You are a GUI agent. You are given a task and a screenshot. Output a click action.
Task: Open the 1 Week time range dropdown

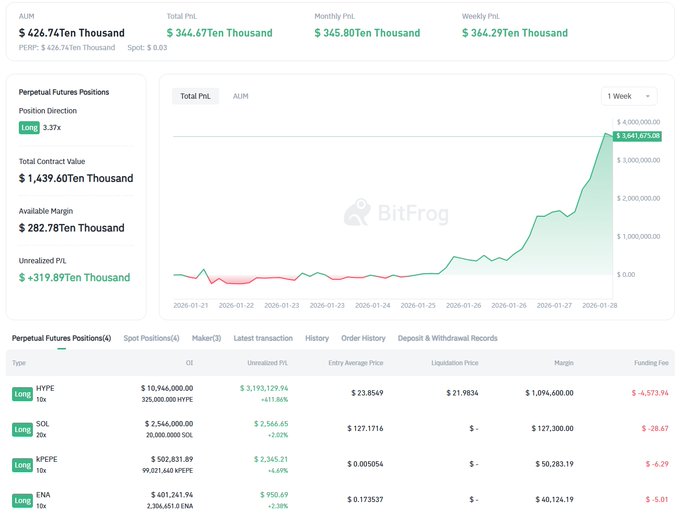[629, 96]
